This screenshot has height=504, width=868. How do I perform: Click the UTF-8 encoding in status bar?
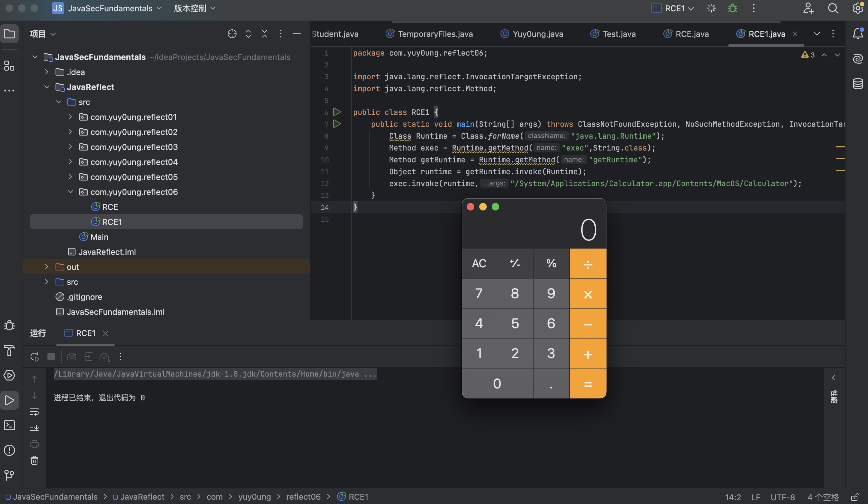783,497
